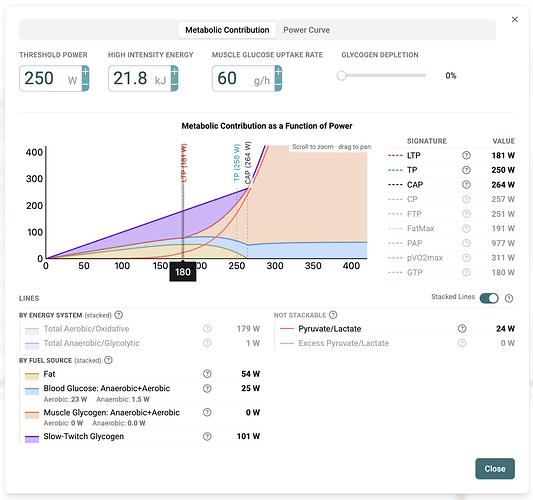Click the 101 W Slow-Twitch Glycogen value
This screenshot has height=500, width=533.
pos(248,436)
